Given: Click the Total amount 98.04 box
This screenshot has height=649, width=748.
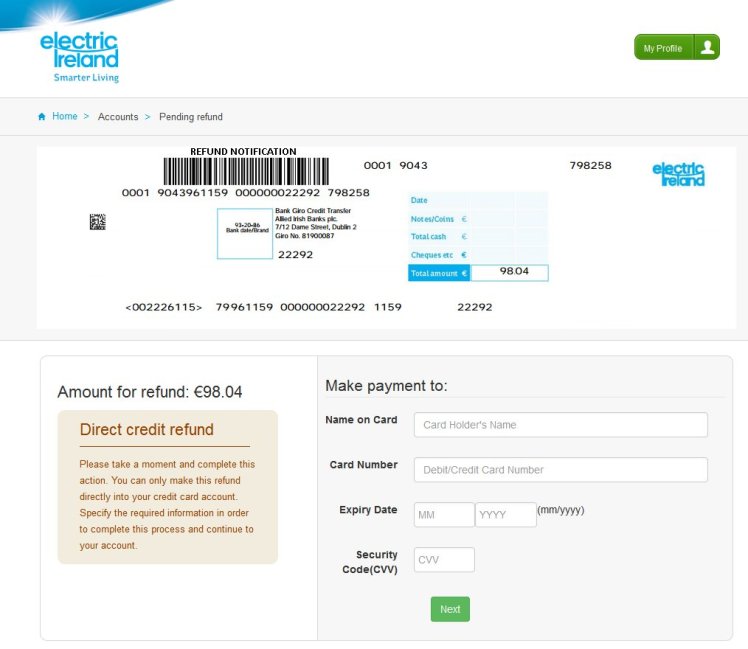Looking at the screenshot, I should 509,272.
